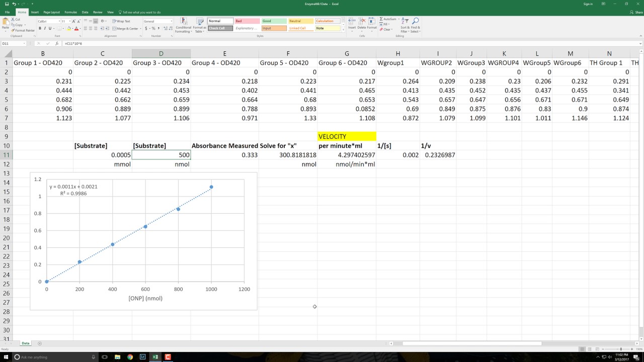Apply the Good cell style

coord(274,21)
